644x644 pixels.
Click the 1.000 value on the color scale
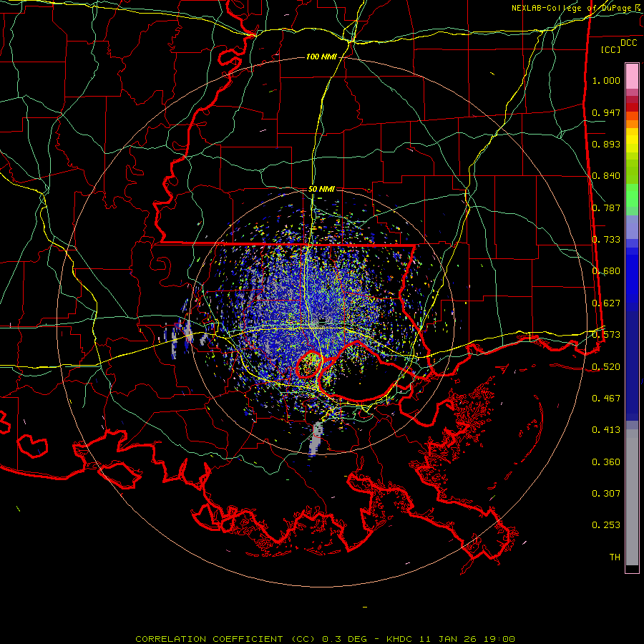point(606,80)
